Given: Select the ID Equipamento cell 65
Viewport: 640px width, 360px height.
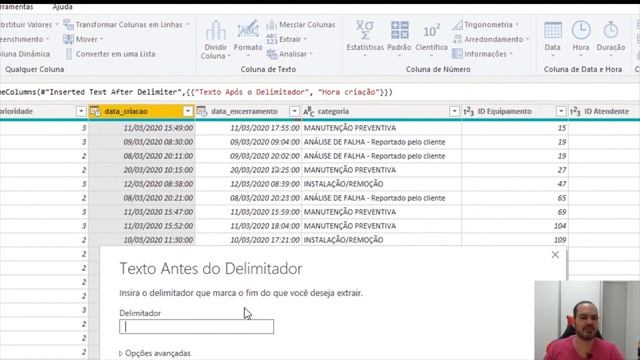Looking at the screenshot, I should click(515, 198).
